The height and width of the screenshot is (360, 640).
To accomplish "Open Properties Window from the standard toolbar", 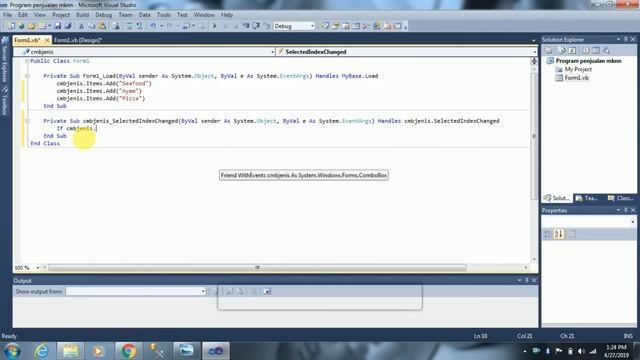I will [x=336, y=26].
